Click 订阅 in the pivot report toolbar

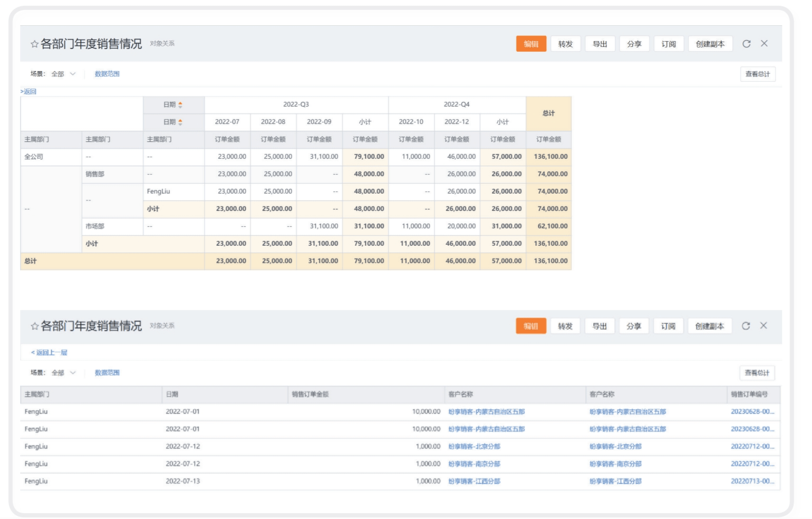click(x=669, y=44)
